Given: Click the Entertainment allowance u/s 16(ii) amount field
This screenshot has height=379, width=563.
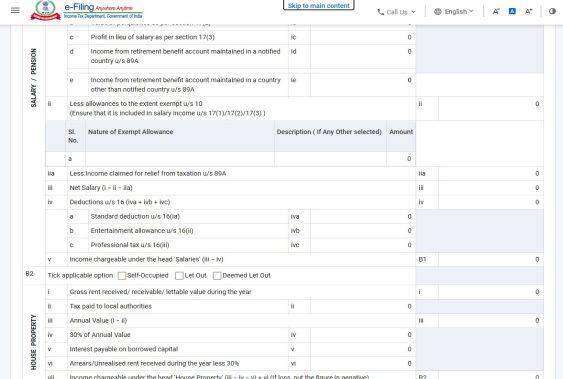Looking at the screenshot, I should tap(363, 231).
